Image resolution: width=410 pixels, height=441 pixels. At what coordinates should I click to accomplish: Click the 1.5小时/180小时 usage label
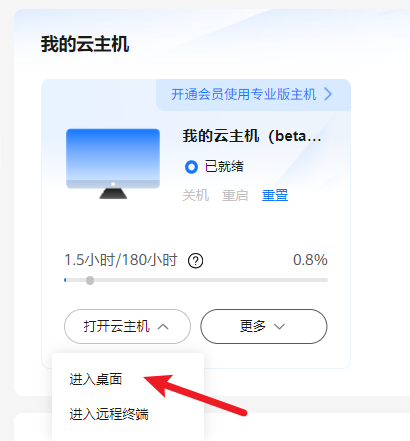[x=121, y=260]
